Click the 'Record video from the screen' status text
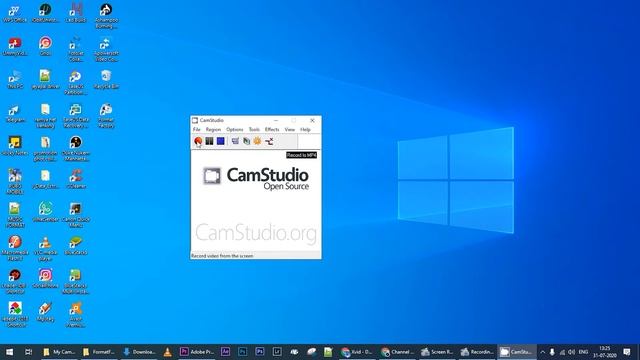 pyautogui.click(x=222, y=256)
